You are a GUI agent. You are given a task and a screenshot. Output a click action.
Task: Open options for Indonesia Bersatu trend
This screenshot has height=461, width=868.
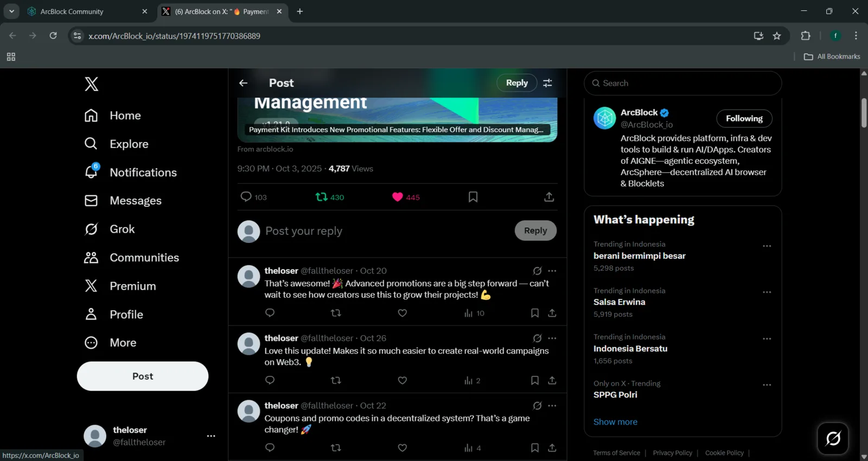[x=767, y=338]
